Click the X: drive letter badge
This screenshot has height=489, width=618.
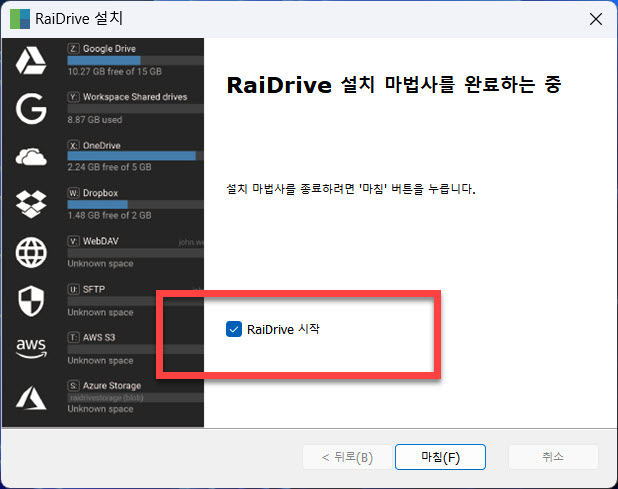(73, 145)
